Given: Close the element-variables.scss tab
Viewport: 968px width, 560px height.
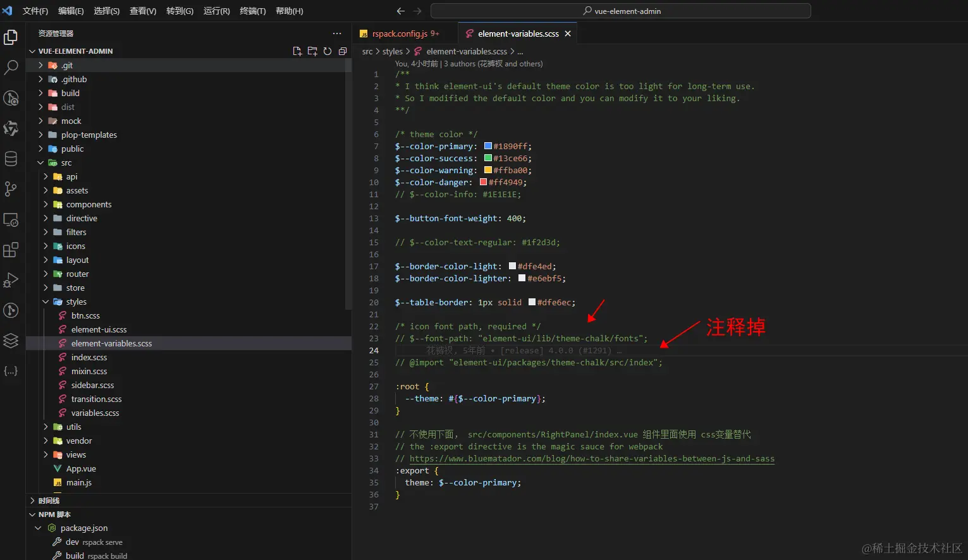Looking at the screenshot, I should click(x=568, y=33).
